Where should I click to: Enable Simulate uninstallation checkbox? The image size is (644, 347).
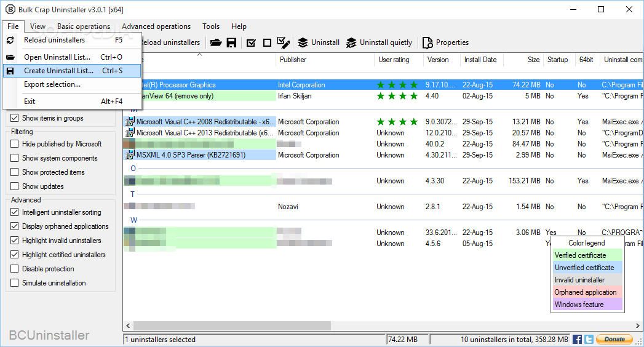pos(14,283)
